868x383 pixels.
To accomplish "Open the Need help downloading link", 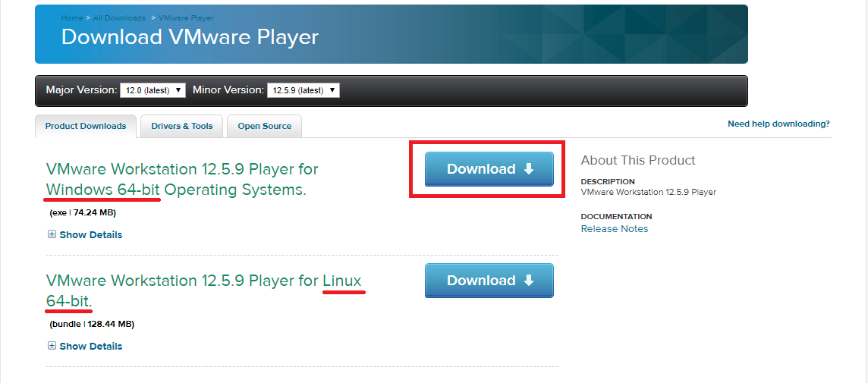I will pyautogui.click(x=778, y=124).
